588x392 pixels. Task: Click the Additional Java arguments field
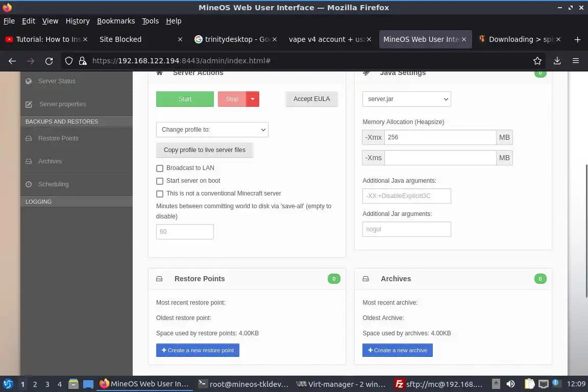tap(406, 196)
